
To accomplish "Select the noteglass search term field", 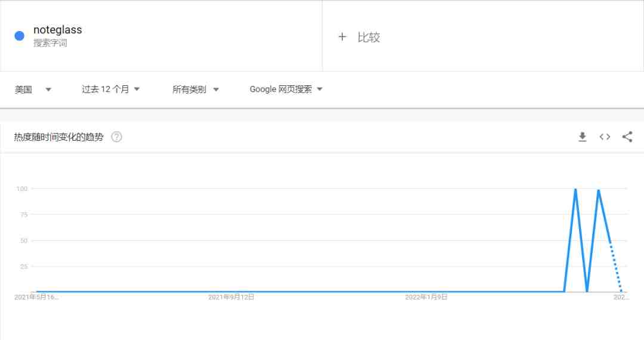I will 161,36.
